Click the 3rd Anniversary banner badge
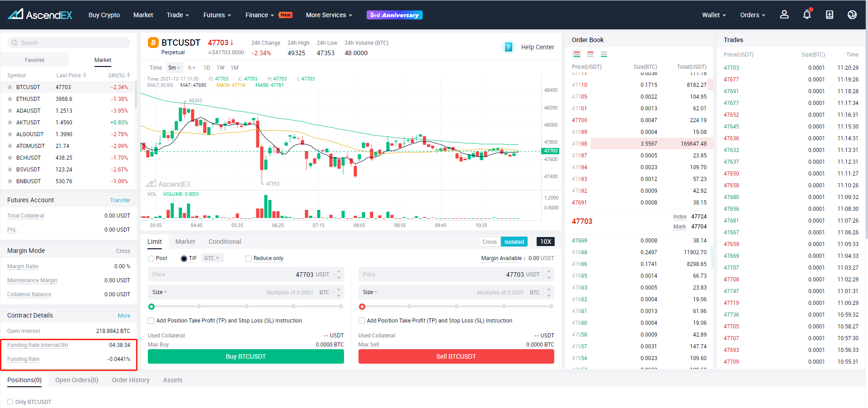The height and width of the screenshot is (408, 868). click(395, 15)
